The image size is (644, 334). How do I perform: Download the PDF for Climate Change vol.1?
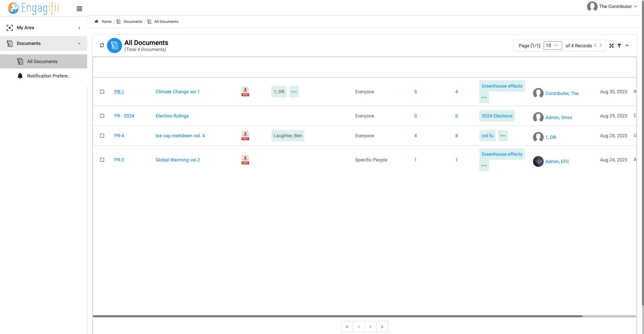(x=245, y=92)
